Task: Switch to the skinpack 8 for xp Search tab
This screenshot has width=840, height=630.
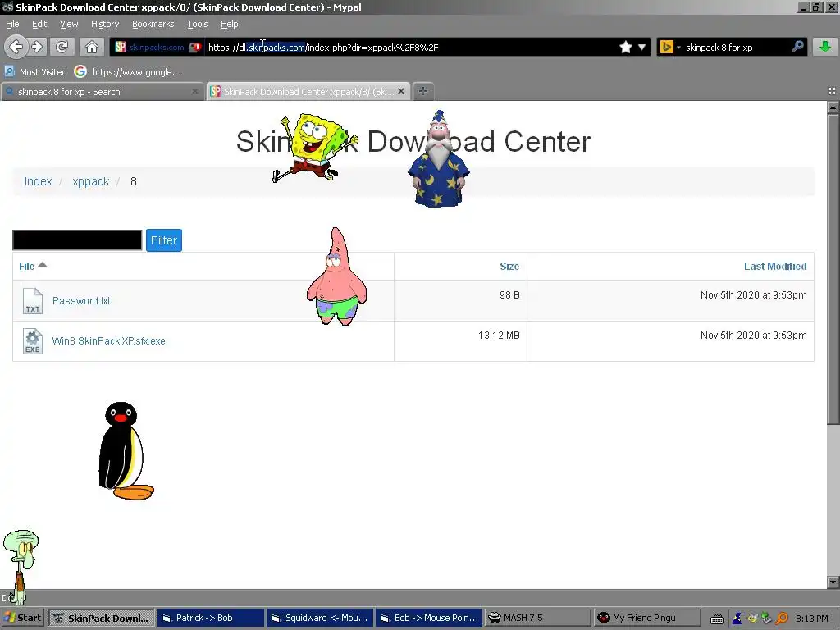Action: click(x=102, y=92)
